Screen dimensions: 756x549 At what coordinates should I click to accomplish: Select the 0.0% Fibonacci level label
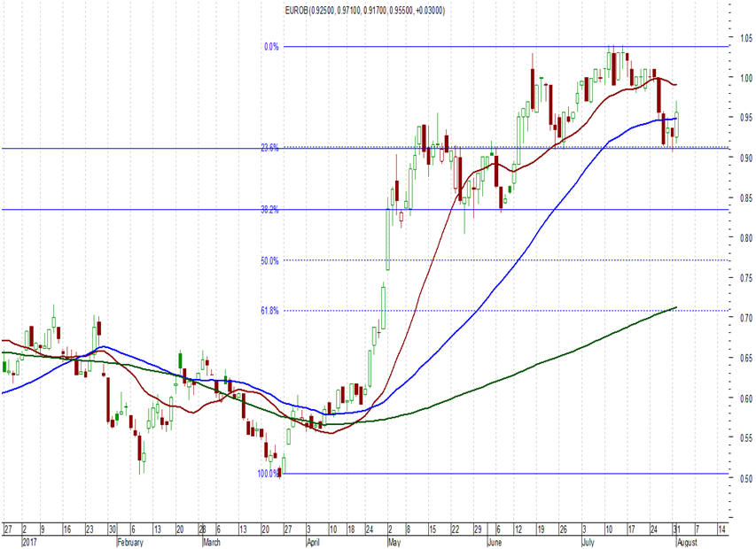(271, 47)
